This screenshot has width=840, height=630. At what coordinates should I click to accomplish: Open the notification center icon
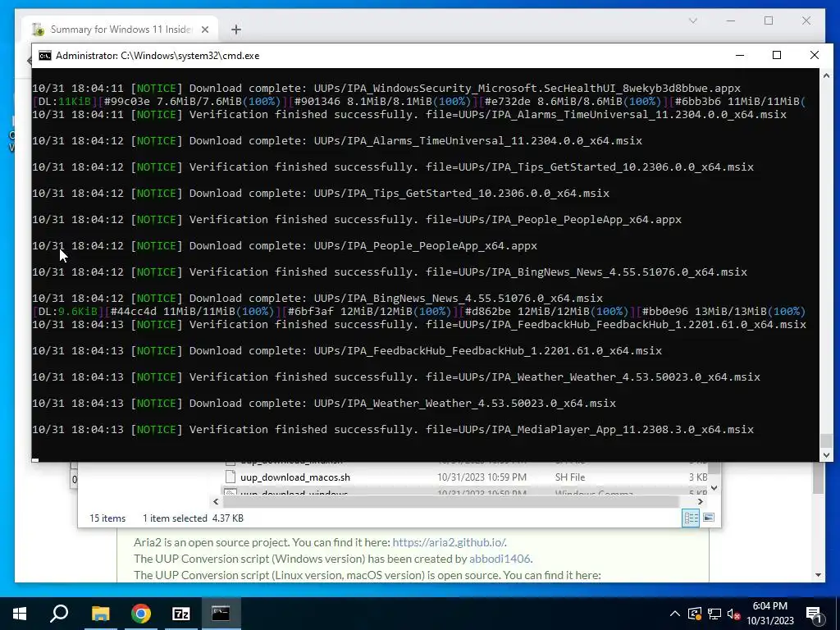coord(814,614)
